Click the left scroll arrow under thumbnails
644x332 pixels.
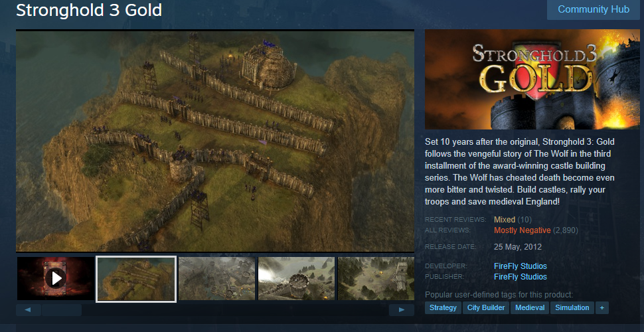[28, 310]
